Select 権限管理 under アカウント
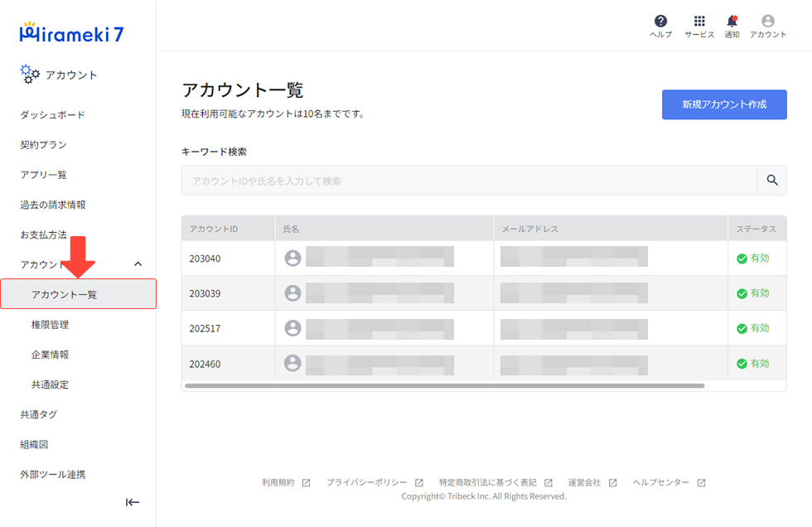812x527 pixels. coord(52,324)
